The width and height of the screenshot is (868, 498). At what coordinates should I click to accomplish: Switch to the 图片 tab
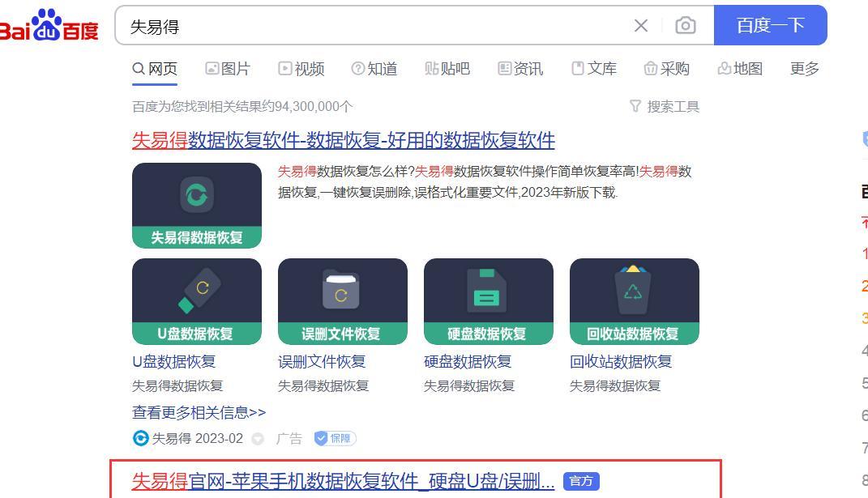[228, 69]
